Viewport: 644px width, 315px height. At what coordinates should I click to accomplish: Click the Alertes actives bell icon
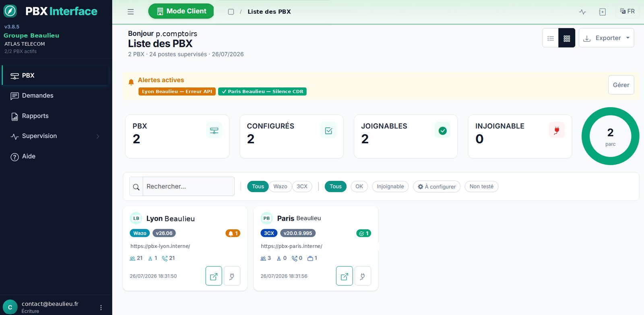[131, 82]
